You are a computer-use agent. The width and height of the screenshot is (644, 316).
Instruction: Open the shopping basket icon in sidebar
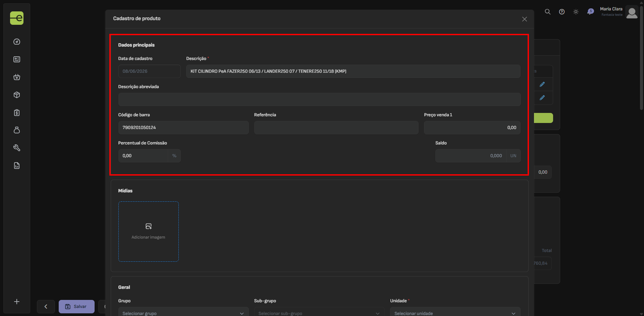(17, 77)
